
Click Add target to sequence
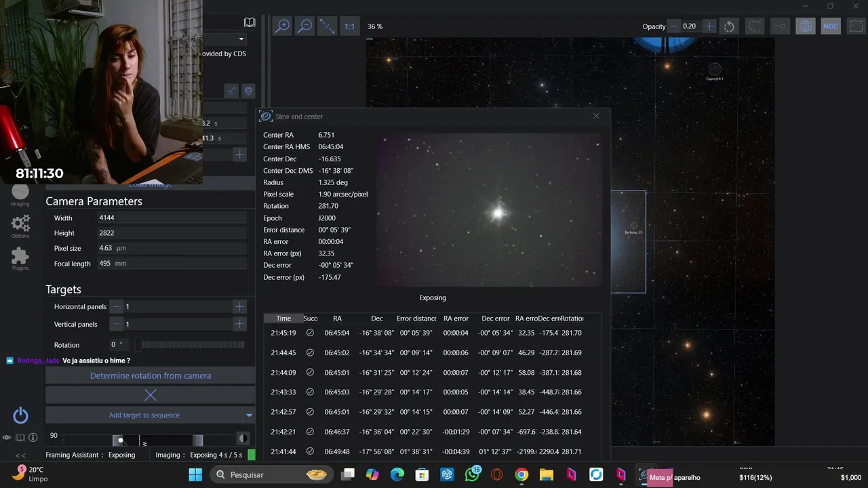pos(144,415)
